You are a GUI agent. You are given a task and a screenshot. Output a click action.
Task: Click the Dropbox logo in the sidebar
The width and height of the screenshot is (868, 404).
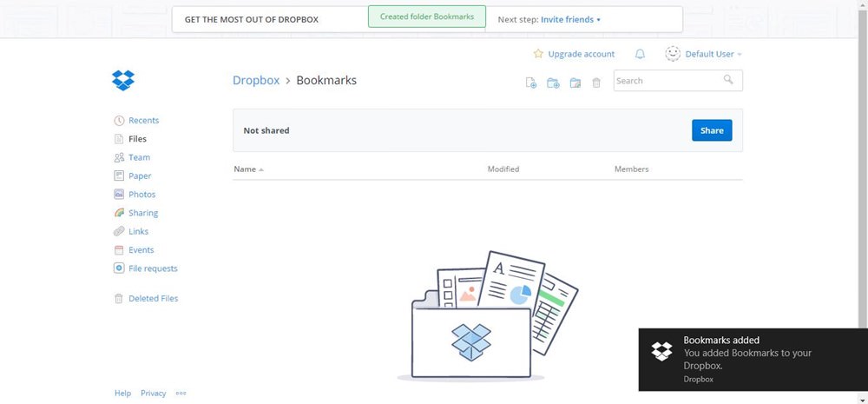point(123,80)
